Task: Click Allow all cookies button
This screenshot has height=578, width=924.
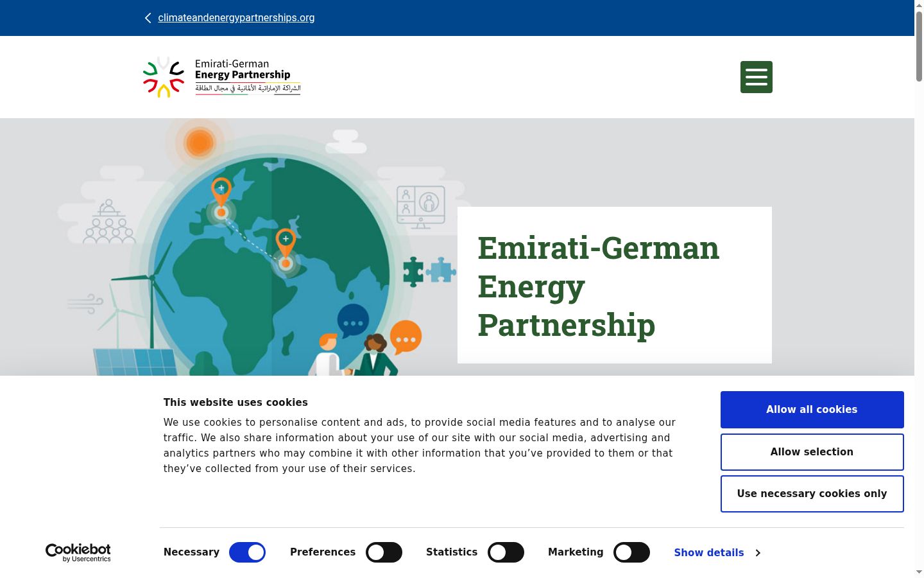Action: [812, 410]
